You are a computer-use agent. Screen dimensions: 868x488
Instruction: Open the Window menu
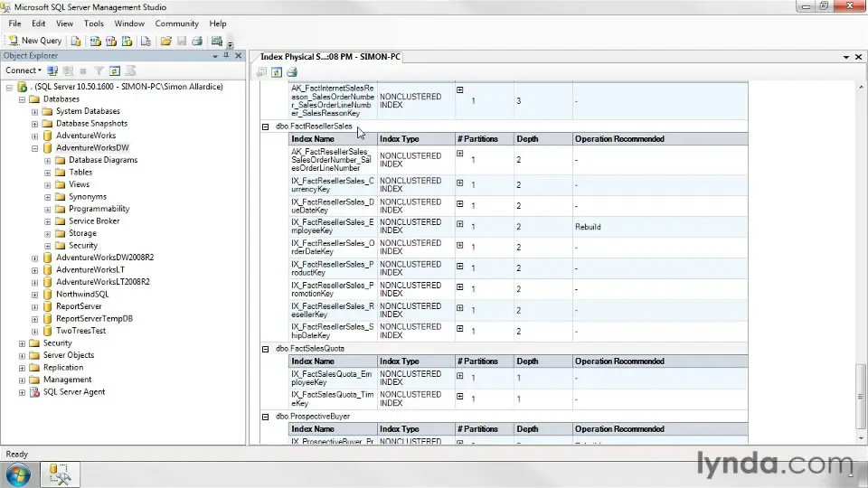pos(129,23)
